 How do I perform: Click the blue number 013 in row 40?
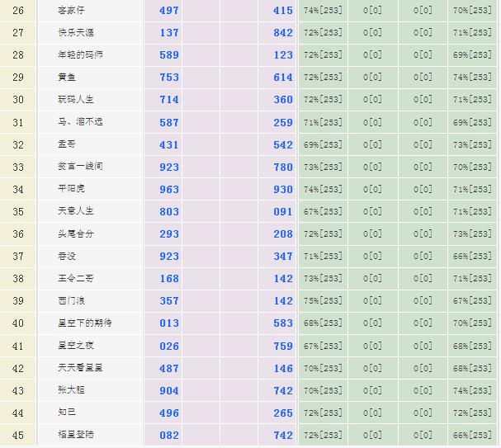[x=168, y=323]
